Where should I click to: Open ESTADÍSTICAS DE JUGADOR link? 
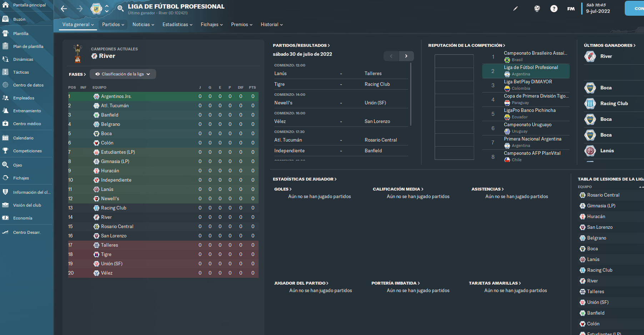[x=304, y=179]
